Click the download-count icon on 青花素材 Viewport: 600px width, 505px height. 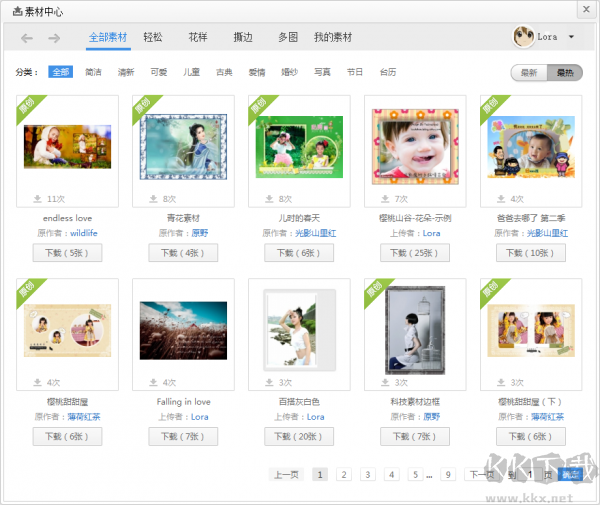[x=153, y=199]
